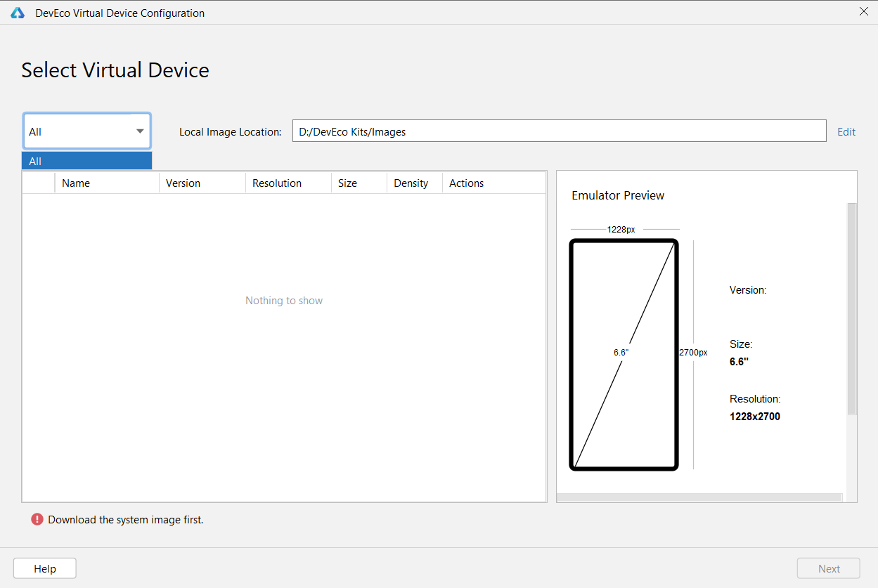The height and width of the screenshot is (588, 878).
Task: Click the Edit link for image location
Action: click(846, 131)
